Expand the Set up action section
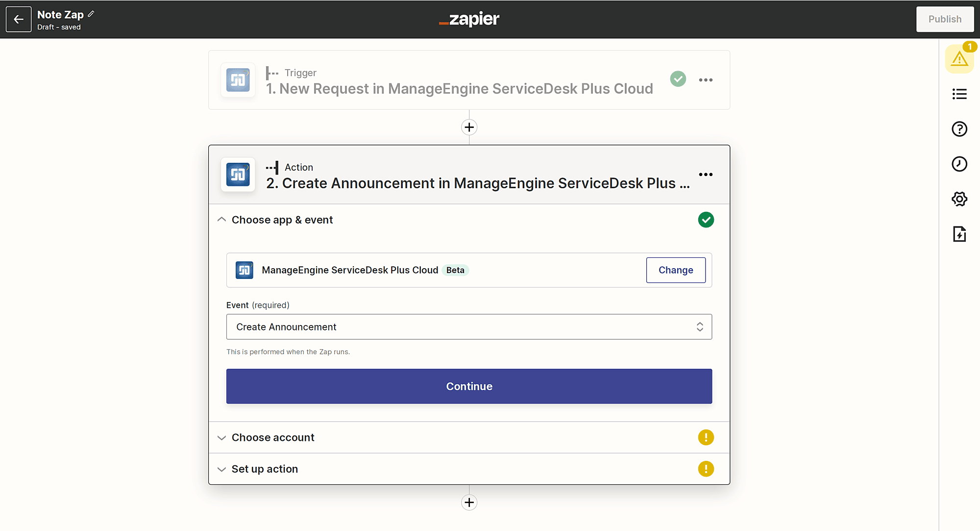Image resolution: width=980 pixels, height=531 pixels. coord(265,469)
